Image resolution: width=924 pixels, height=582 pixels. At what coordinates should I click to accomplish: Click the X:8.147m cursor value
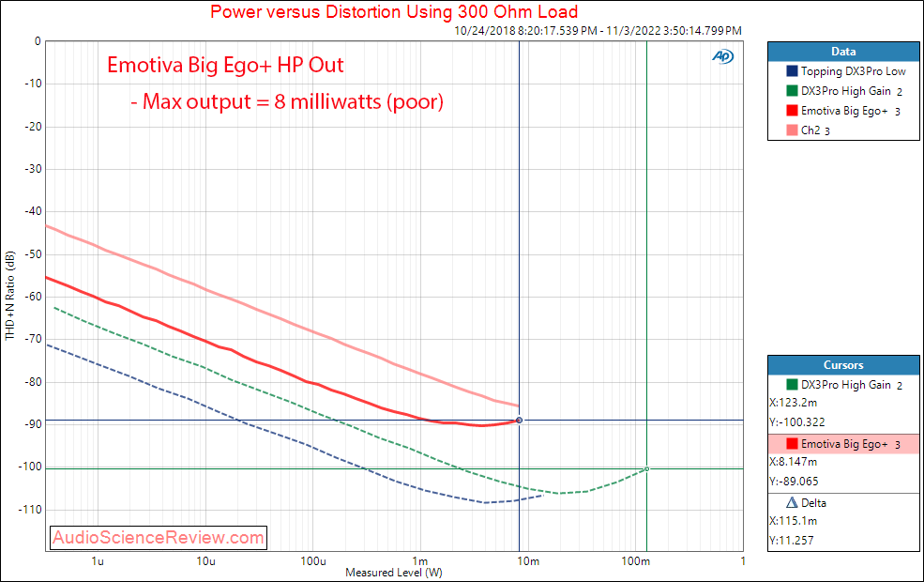pyautogui.click(x=794, y=462)
